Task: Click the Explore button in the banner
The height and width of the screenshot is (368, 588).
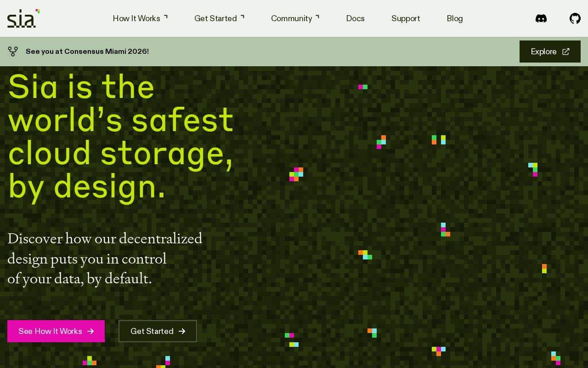Action: pos(550,52)
